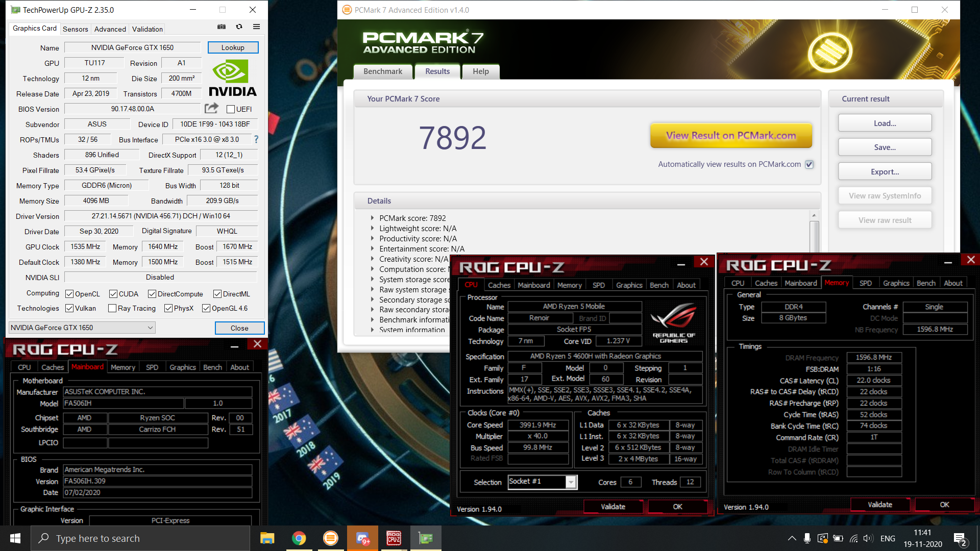
Task: Click the Windows taskbar search box
Action: pos(140,538)
